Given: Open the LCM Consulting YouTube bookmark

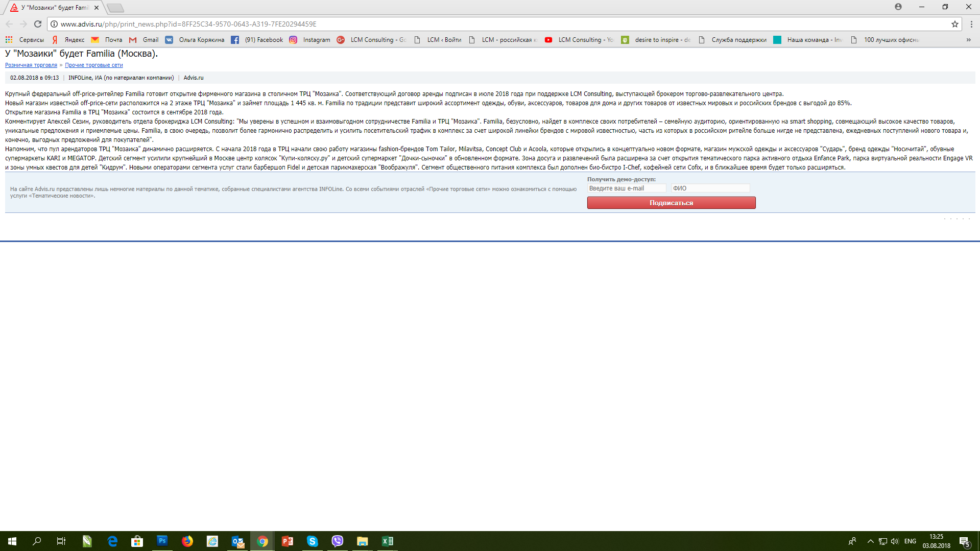Looking at the screenshot, I should pos(579,40).
